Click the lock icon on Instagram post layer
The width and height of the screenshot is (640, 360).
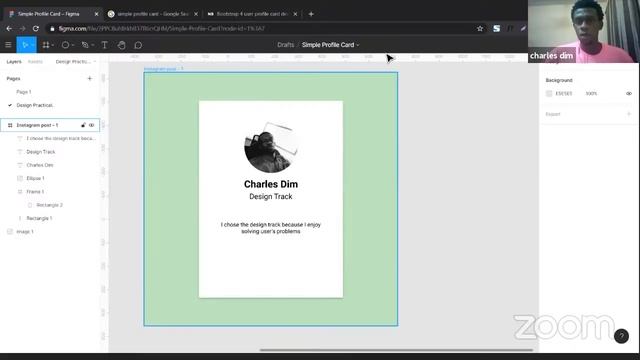(x=83, y=125)
